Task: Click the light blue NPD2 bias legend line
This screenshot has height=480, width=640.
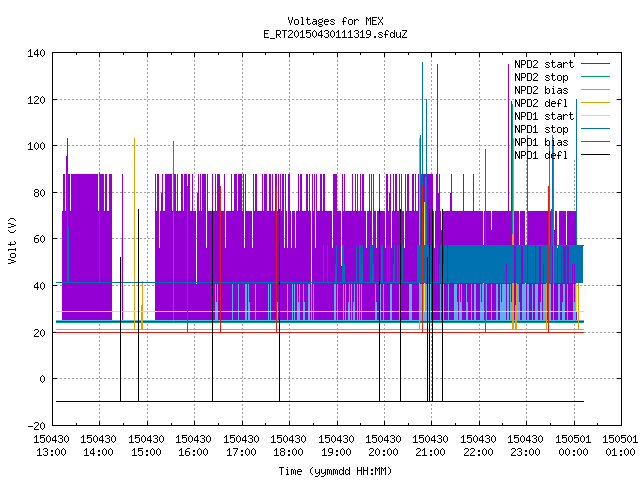Action: point(595,89)
